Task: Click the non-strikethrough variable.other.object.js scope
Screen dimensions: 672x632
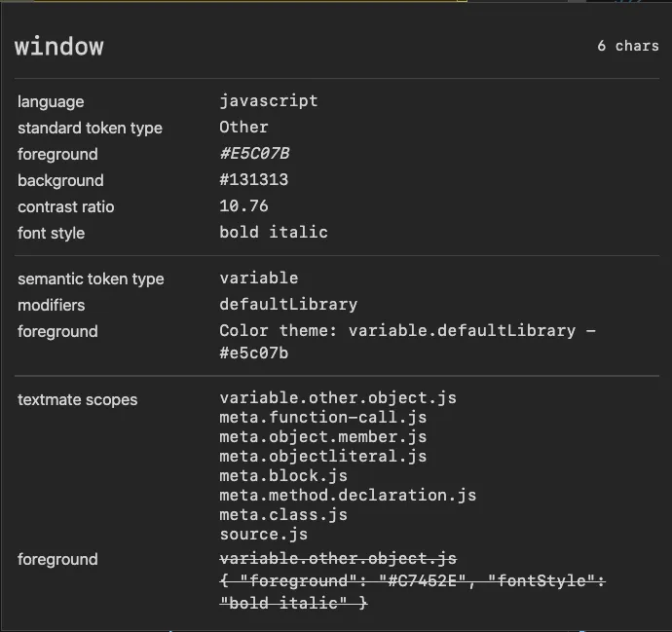Action: [337, 397]
